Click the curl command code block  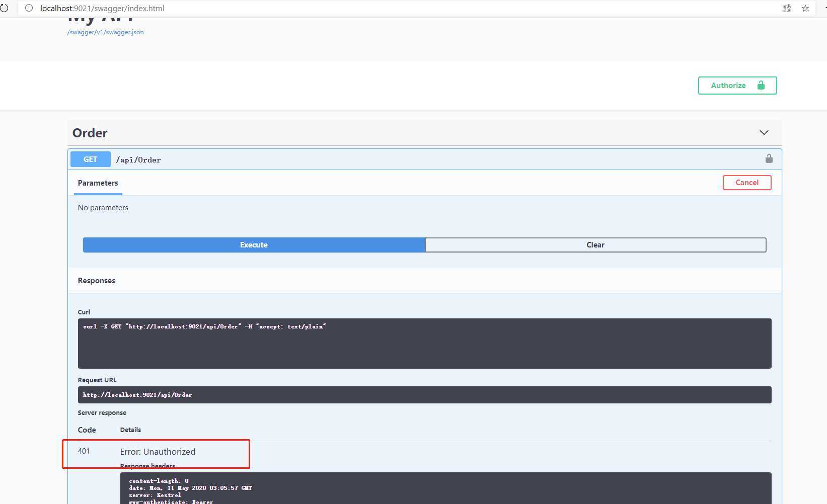pos(424,344)
